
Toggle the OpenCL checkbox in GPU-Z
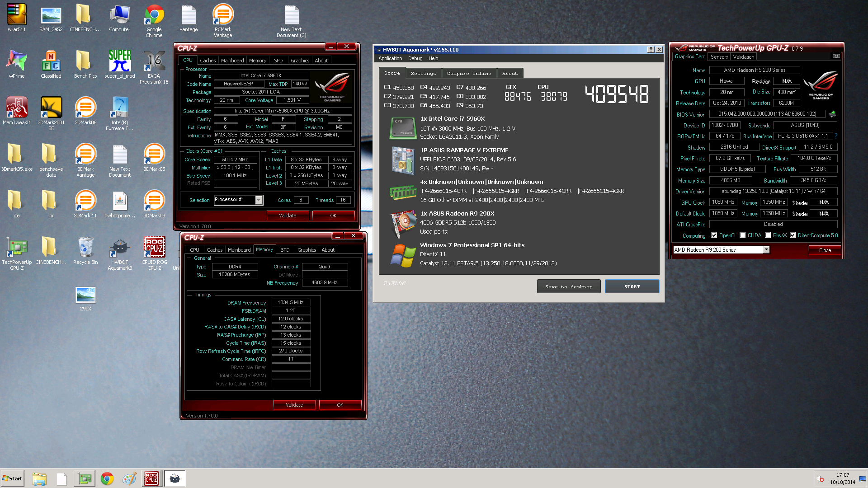714,235
